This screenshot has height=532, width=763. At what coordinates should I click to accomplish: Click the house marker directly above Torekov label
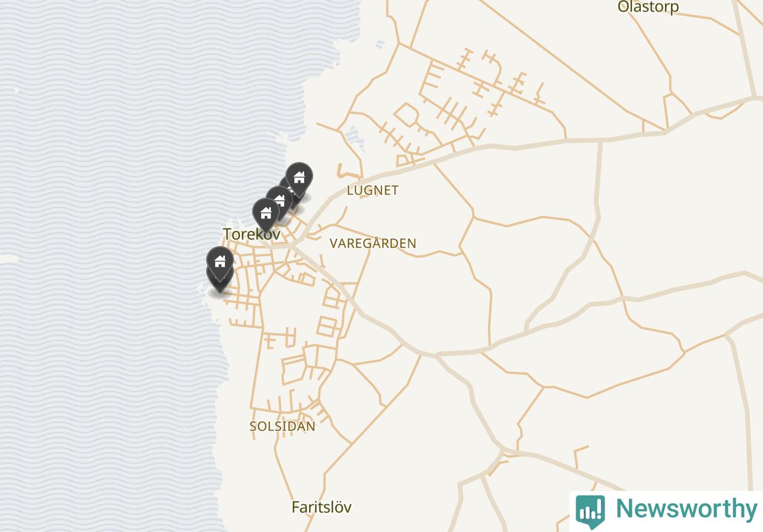(265, 213)
